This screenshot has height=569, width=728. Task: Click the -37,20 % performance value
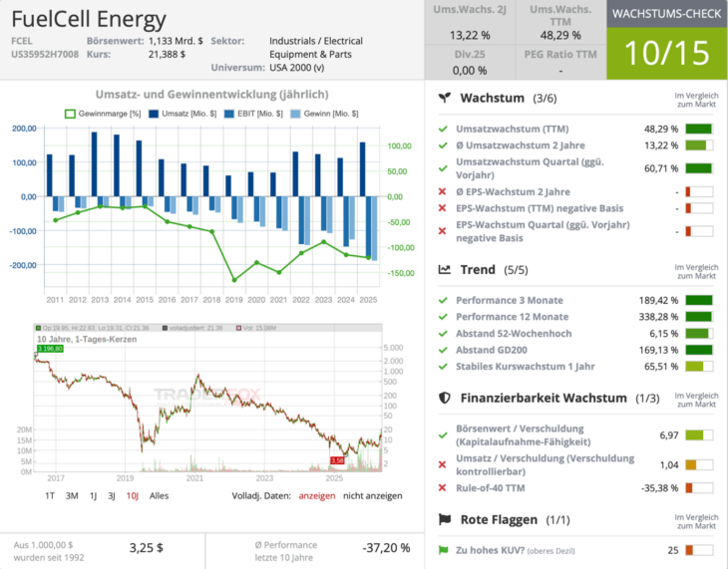point(386,548)
